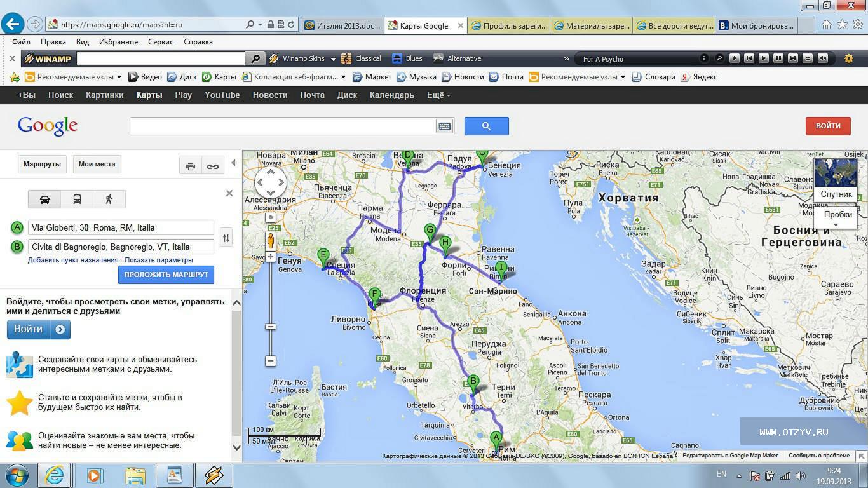Click the map zoom slider handle

coord(271,327)
